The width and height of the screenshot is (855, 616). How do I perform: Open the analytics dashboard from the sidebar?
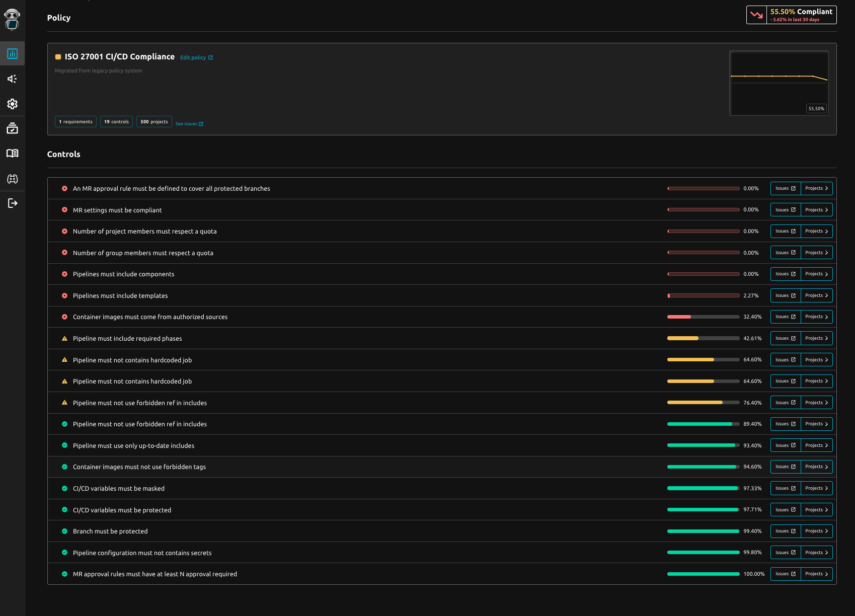click(12, 53)
